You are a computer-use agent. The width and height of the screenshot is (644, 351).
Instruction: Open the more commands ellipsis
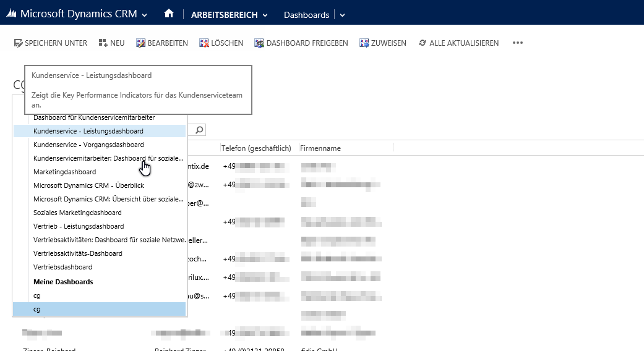click(518, 43)
